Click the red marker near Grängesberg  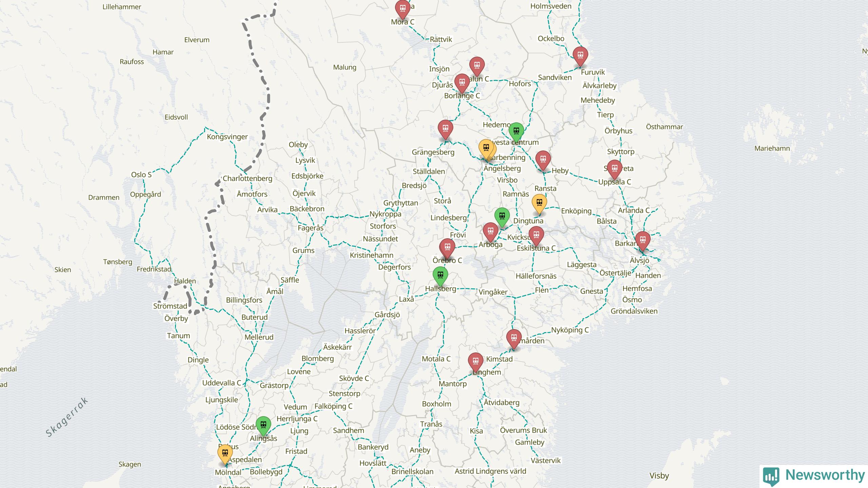pos(445,128)
